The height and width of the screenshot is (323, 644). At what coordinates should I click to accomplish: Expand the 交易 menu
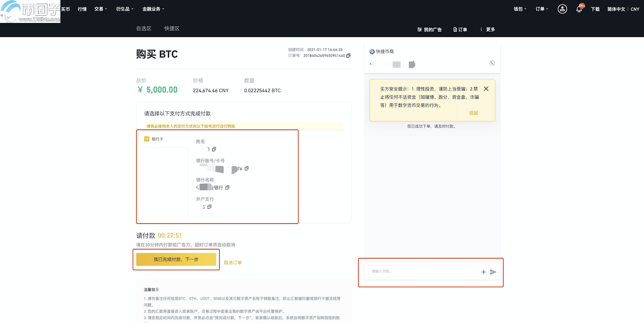[x=101, y=9]
